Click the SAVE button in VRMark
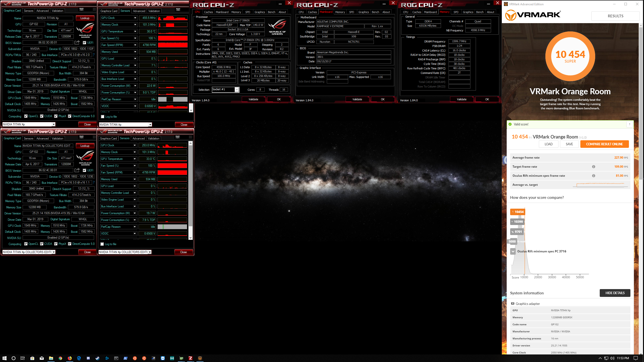 coord(569,144)
